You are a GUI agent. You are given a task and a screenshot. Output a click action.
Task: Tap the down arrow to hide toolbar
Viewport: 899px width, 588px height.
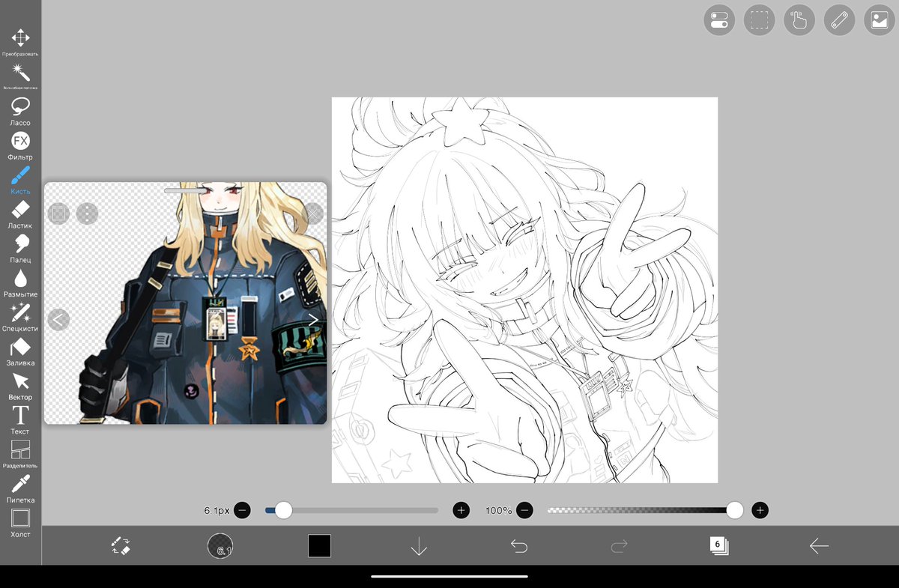coord(419,547)
